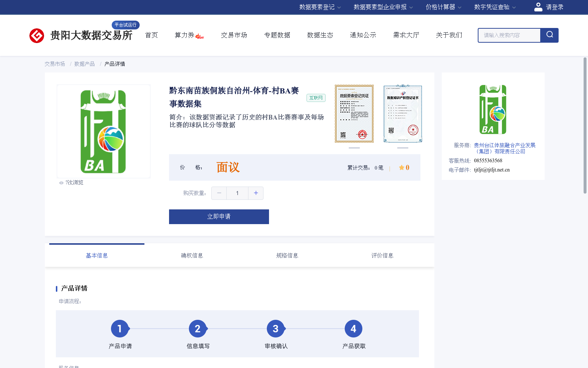Decrease purchase quantity with minus button
Screen dimensions: 588x368
click(x=219, y=193)
